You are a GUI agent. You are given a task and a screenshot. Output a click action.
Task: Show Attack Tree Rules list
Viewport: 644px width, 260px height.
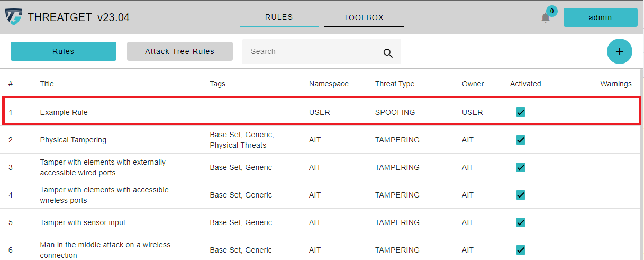point(179,51)
